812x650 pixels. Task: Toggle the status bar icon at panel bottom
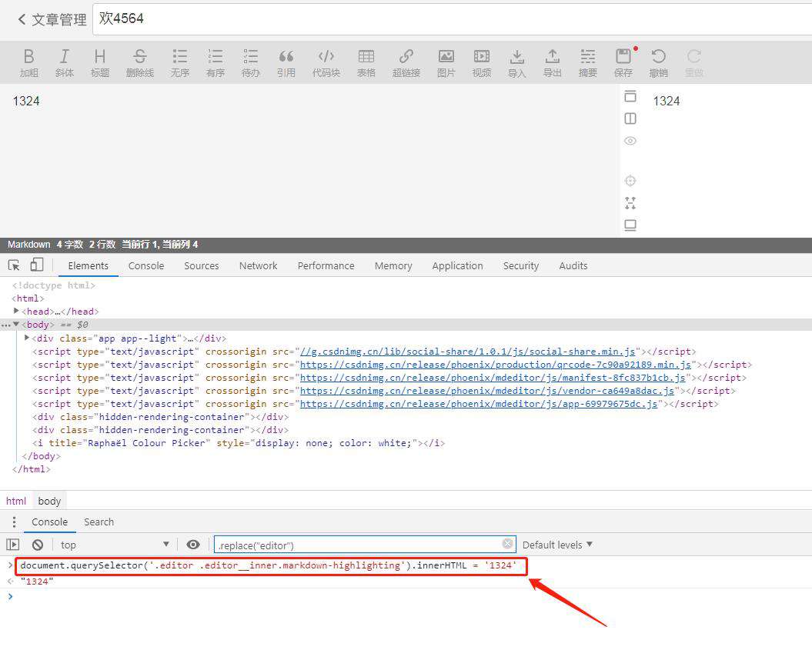pos(630,225)
